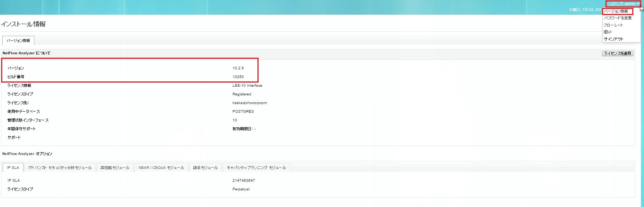
Task: Select バージョン情報 in the admin menu
Action: [x=616, y=11]
